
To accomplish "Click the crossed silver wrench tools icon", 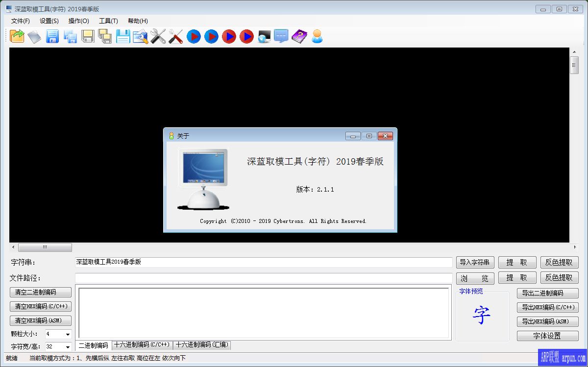I will (x=158, y=37).
